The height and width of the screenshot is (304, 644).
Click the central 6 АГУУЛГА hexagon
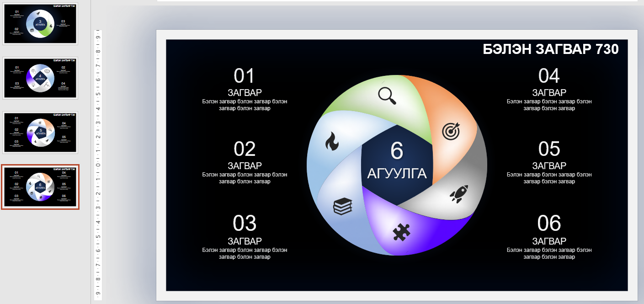(x=397, y=161)
